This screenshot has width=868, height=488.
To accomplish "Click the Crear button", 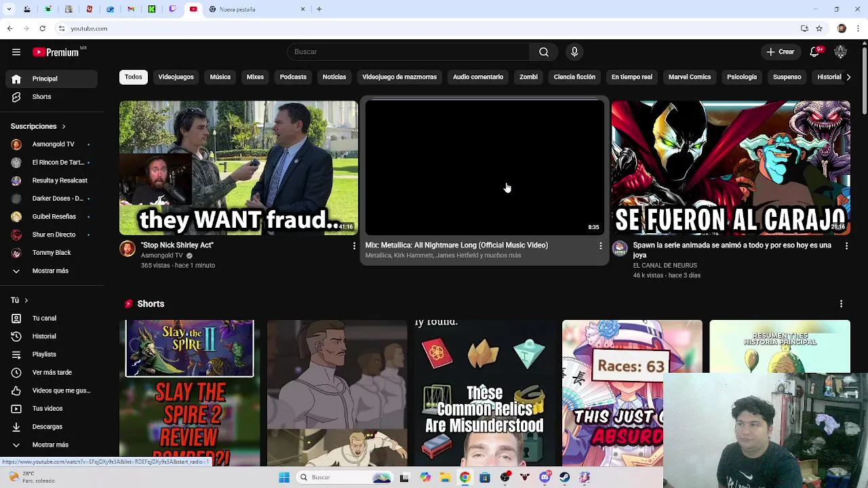I will (781, 52).
